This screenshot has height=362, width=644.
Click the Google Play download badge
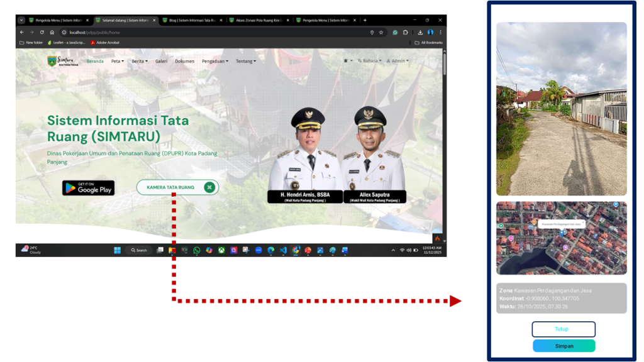coord(88,187)
